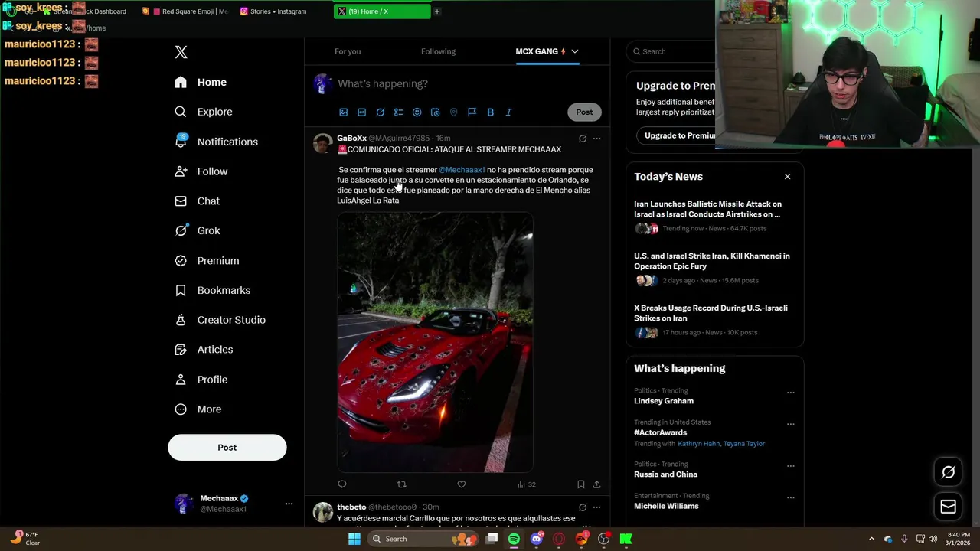Schedule the post with the calendar icon
The height and width of the screenshot is (551, 980).
[x=436, y=112]
